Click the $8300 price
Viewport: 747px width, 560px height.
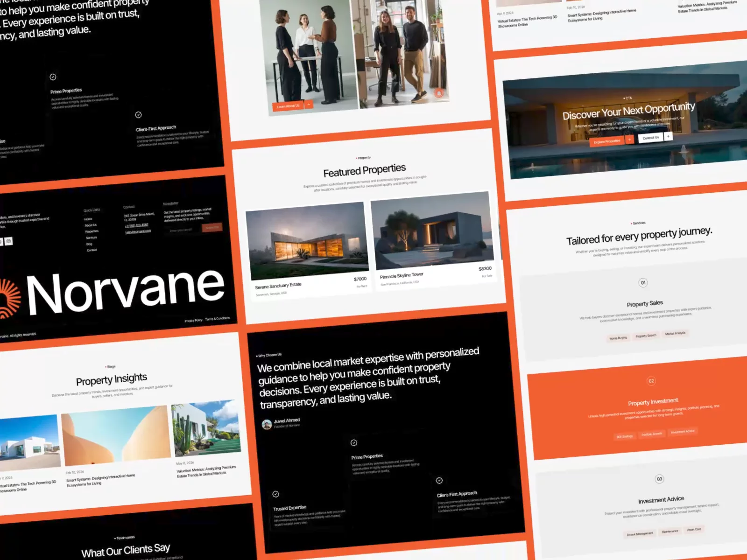tap(485, 268)
